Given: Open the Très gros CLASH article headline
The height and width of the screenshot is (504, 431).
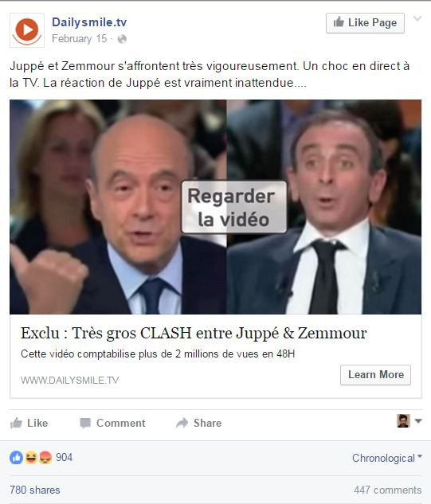Looking at the screenshot, I should [194, 333].
